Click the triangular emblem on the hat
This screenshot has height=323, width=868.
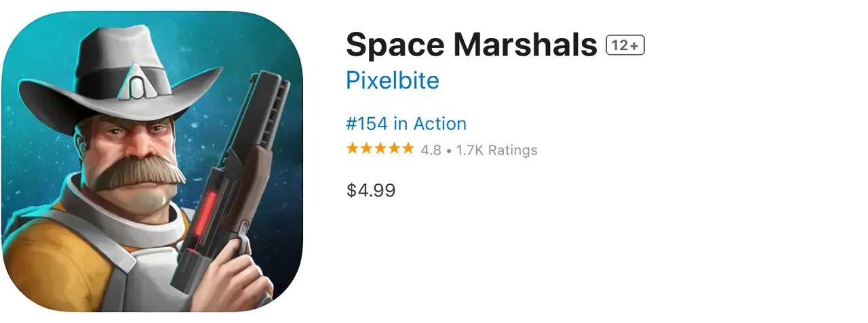coord(138,83)
